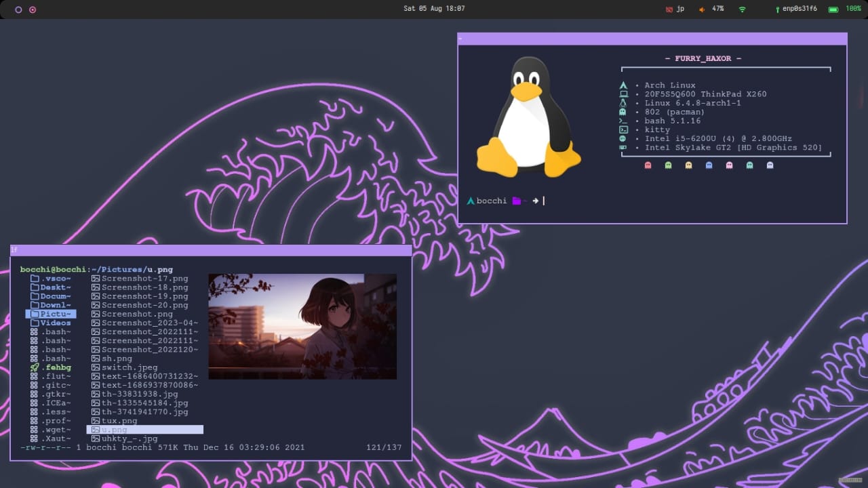Select the Pictu~ folder in lf
Screen dimensions: 868x488
tap(51, 314)
